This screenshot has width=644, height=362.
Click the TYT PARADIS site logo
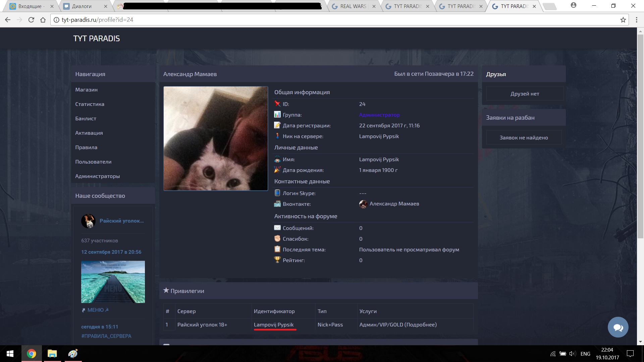click(x=97, y=39)
